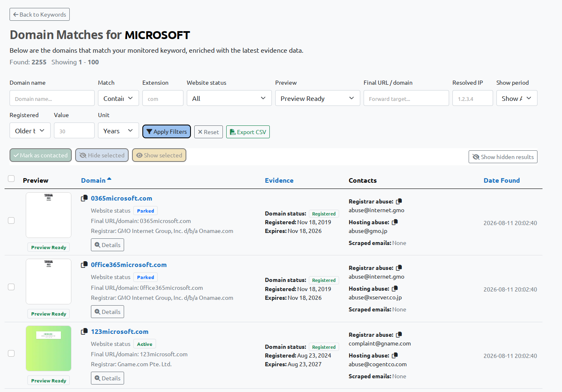Copy the 0ffice365microsoft.com domain icon

tap(84, 265)
